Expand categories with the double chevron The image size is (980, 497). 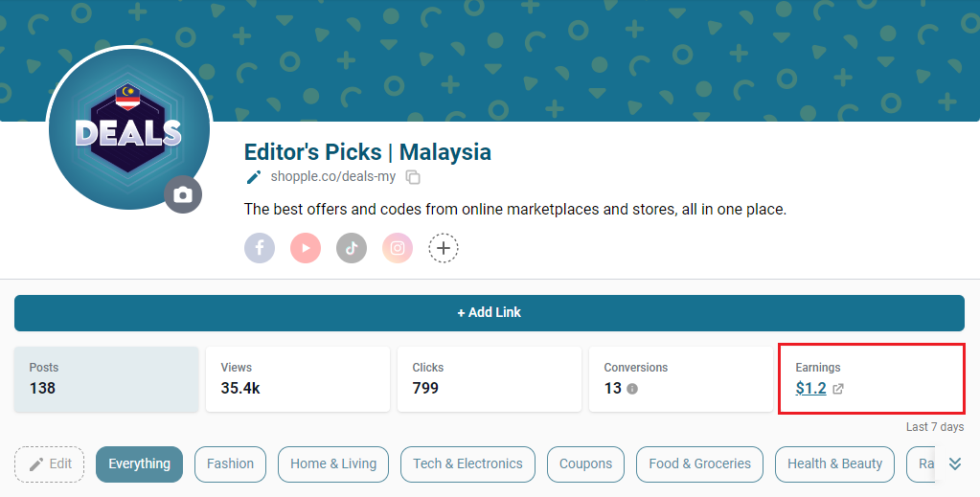pos(955,463)
